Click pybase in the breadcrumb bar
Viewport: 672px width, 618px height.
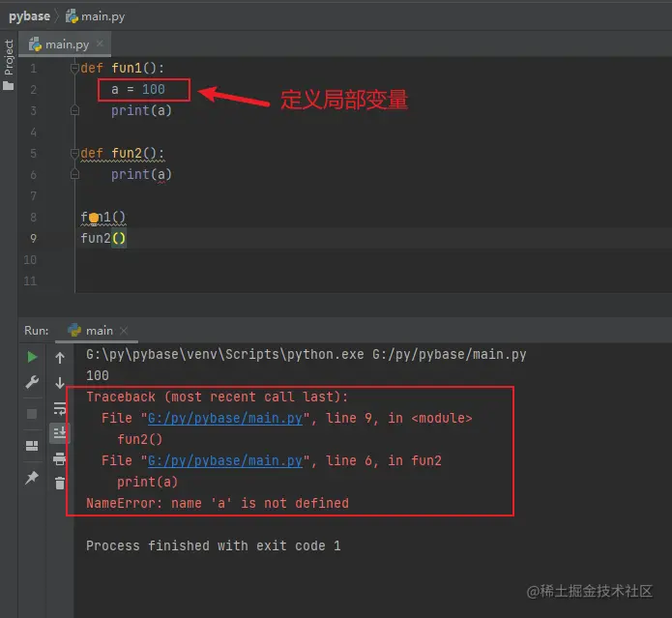29,16
